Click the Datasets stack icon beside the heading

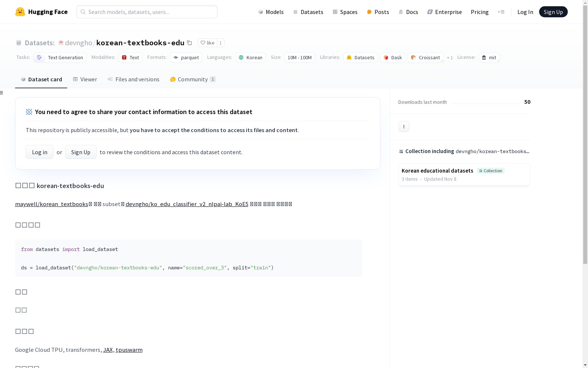click(19, 43)
